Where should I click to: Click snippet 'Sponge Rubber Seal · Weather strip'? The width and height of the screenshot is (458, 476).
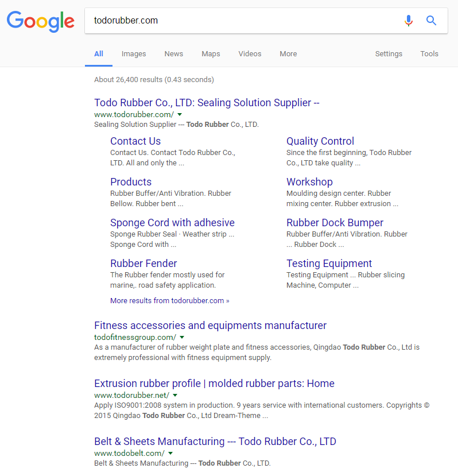tap(172, 239)
